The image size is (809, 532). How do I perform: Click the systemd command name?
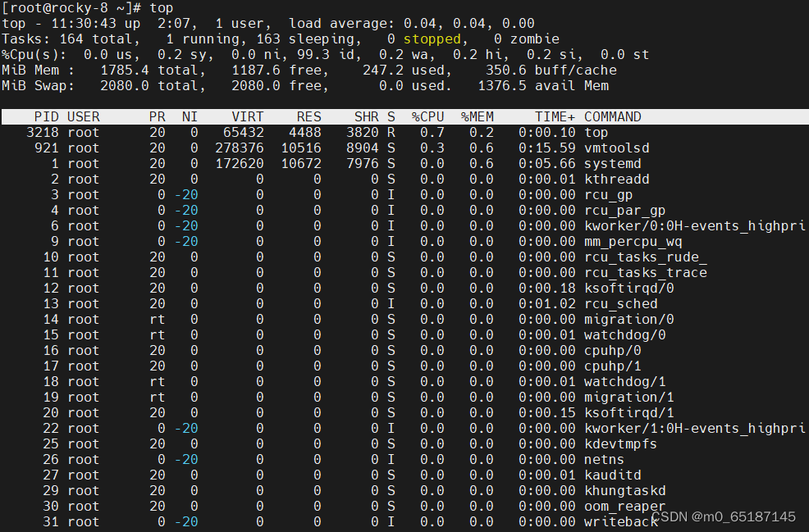(x=612, y=163)
